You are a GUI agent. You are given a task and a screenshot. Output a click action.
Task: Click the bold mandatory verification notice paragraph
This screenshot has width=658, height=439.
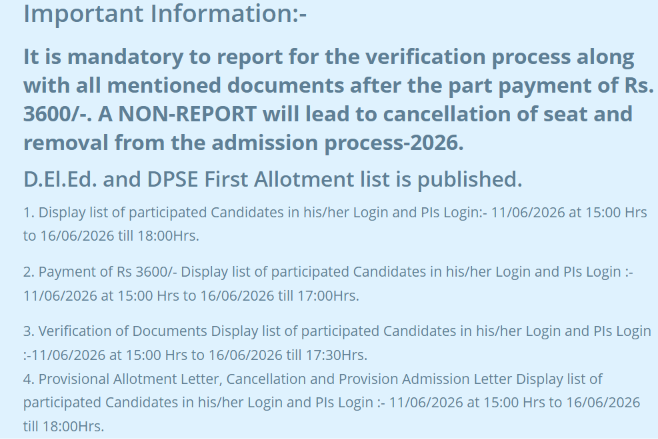point(338,99)
